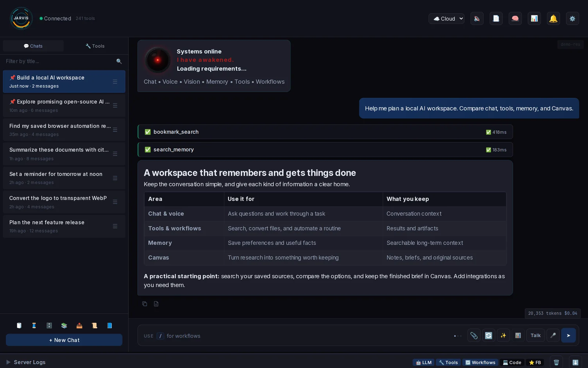The image size is (588, 368).
Task: Click the blue book icon in sidebar
Action: click(110, 325)
